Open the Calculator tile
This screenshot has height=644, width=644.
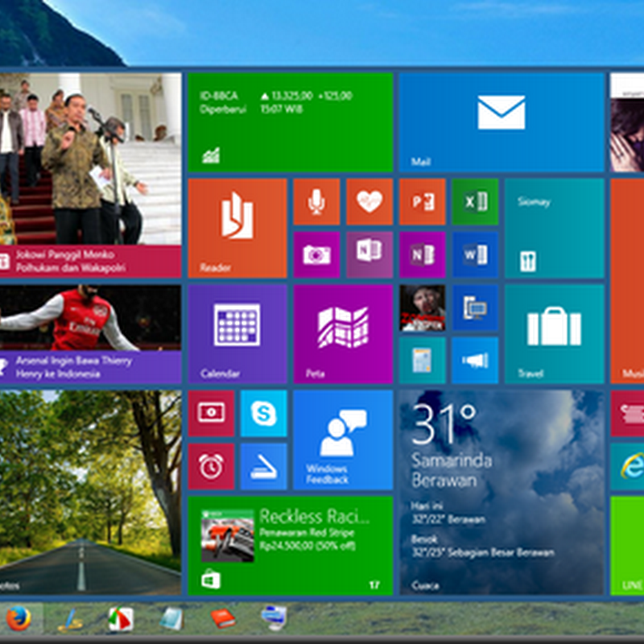(422, 360)
